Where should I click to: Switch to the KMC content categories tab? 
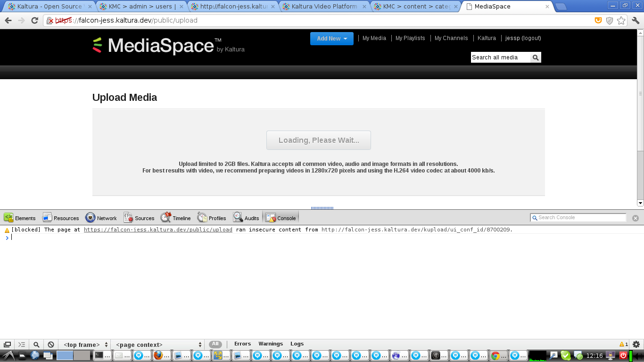416,7
